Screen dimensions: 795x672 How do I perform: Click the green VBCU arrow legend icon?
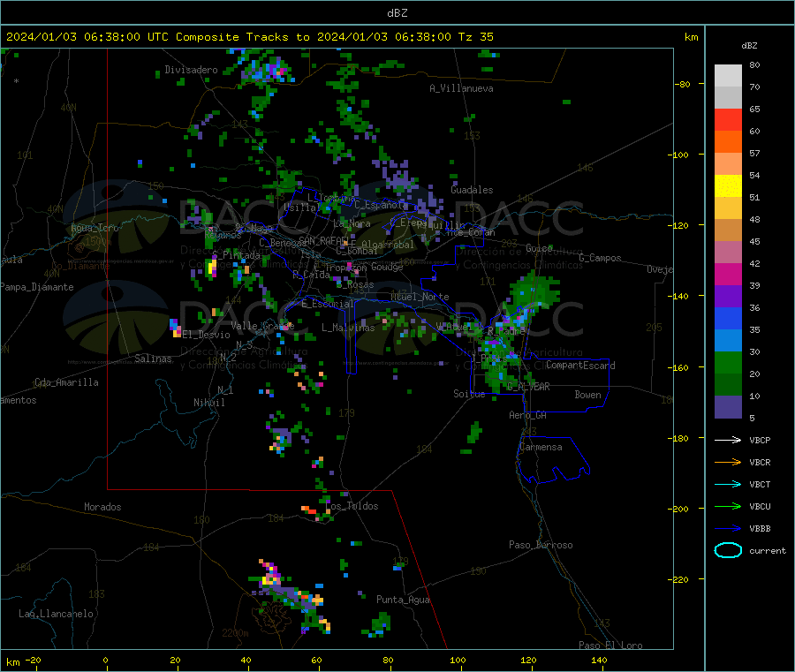[x=728, y=506]
